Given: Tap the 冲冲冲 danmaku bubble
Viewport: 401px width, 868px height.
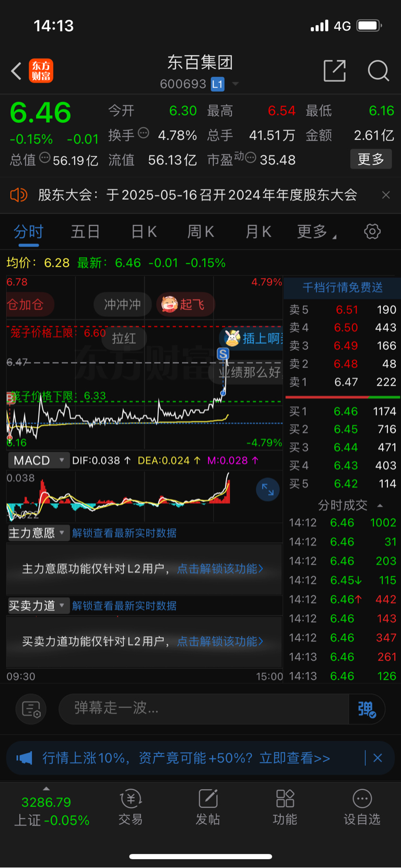Looking at the screenshot, I should [123, 304].
